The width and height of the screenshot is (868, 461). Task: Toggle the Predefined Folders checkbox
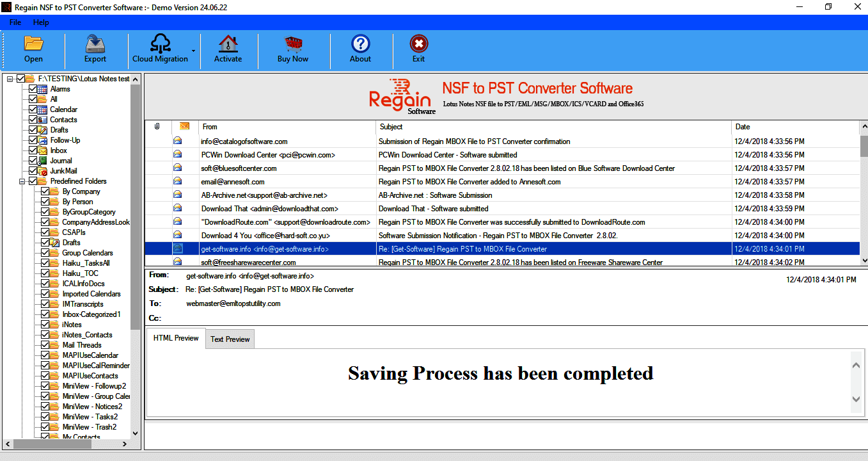[x=33, y=181]
